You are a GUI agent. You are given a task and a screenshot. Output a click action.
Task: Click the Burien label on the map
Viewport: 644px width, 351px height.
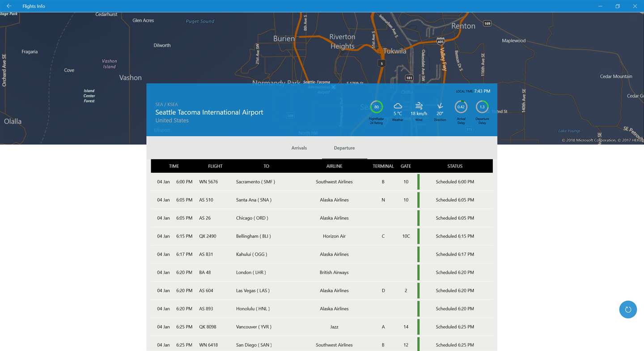click(x=284, y=39)
